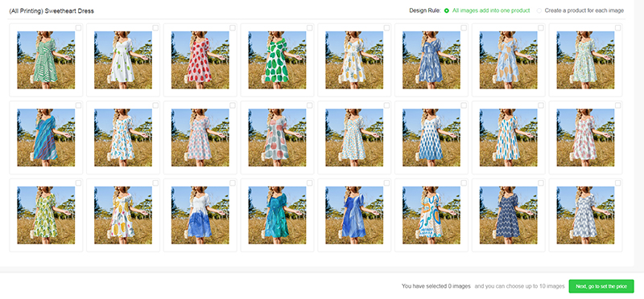Click the '(All Printing) Sweetheart Dress' title

pos(52,11)
